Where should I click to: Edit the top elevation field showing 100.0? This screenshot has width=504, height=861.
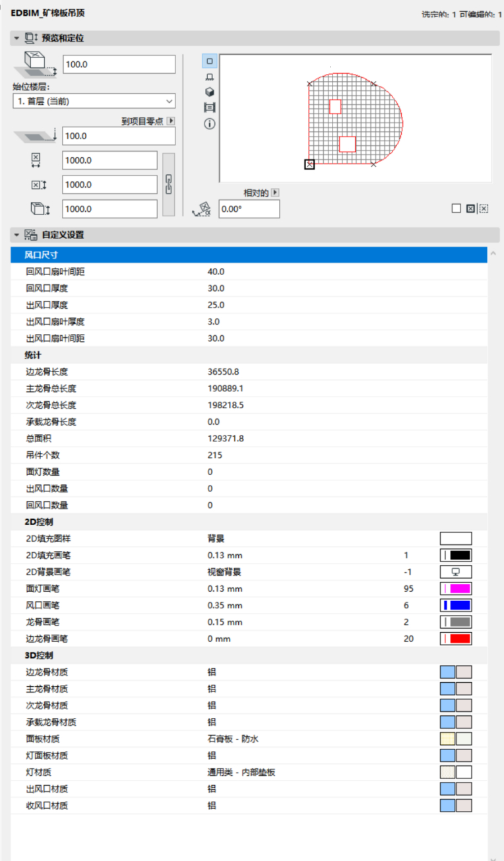click(119, 64)
